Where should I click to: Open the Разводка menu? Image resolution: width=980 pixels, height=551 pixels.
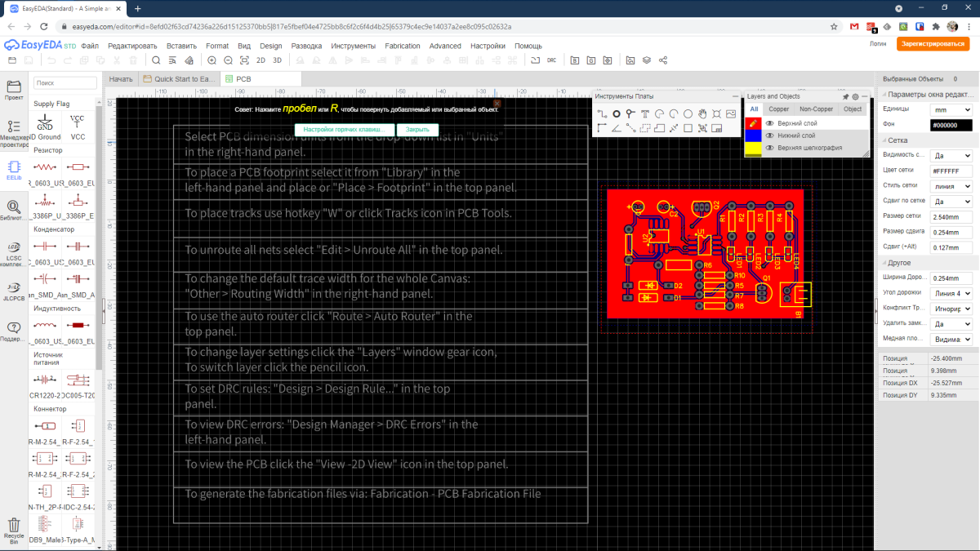coord(306,46)
